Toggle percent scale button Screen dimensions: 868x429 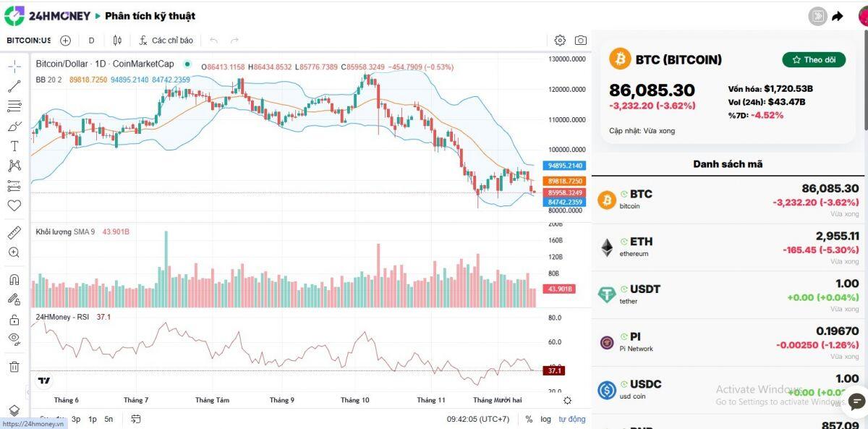(529, 419)
